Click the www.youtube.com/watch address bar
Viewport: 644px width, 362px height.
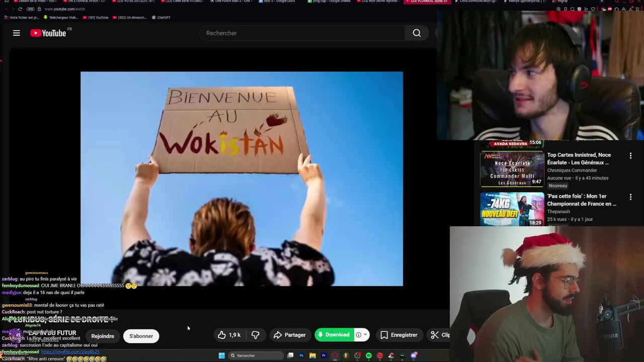pos(64,9)
